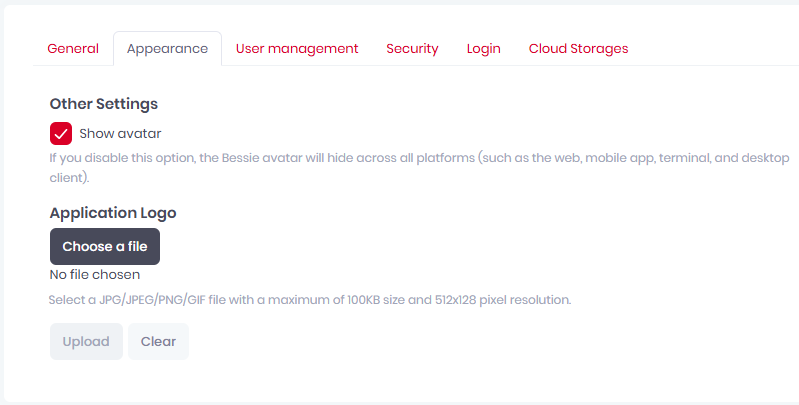Viewport: 799px width, 405px height.
Task: Open the Login settings tab
Action: pyautogui.click(x=483, y=48)
